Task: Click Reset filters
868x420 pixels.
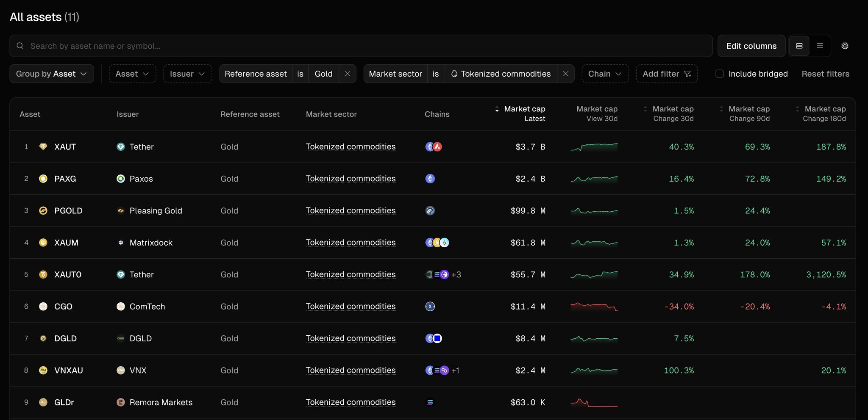Action: click(x=825, y=74)
